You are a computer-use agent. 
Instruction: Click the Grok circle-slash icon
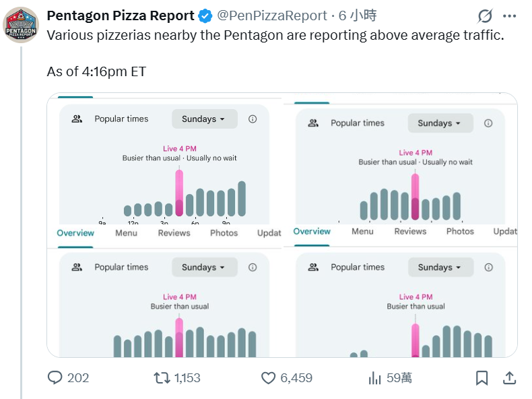484,16
